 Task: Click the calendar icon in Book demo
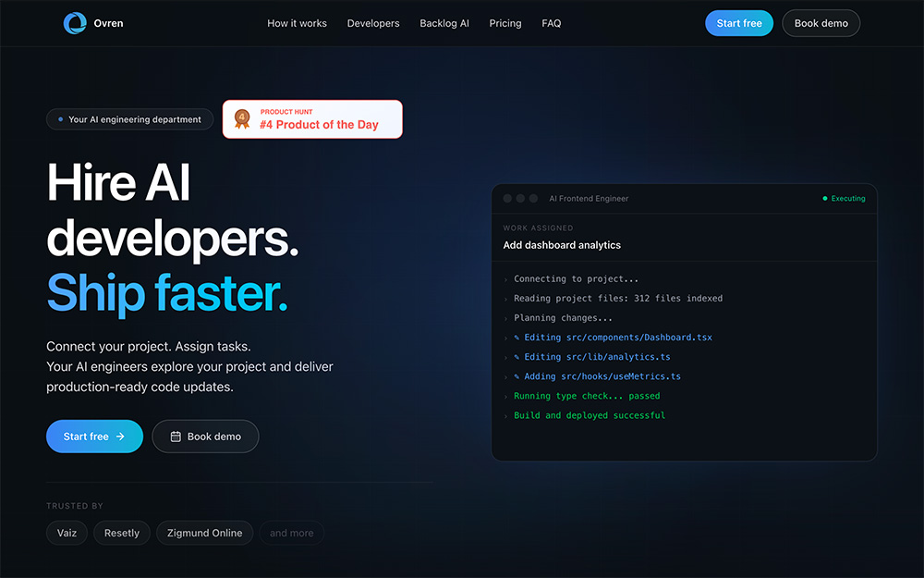pyautogui.click(x=176, y=437)
